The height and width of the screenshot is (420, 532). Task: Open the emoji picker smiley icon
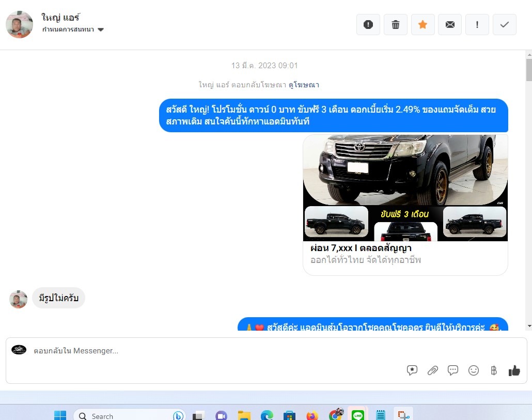pyautogui.click(x=473, y=370)
